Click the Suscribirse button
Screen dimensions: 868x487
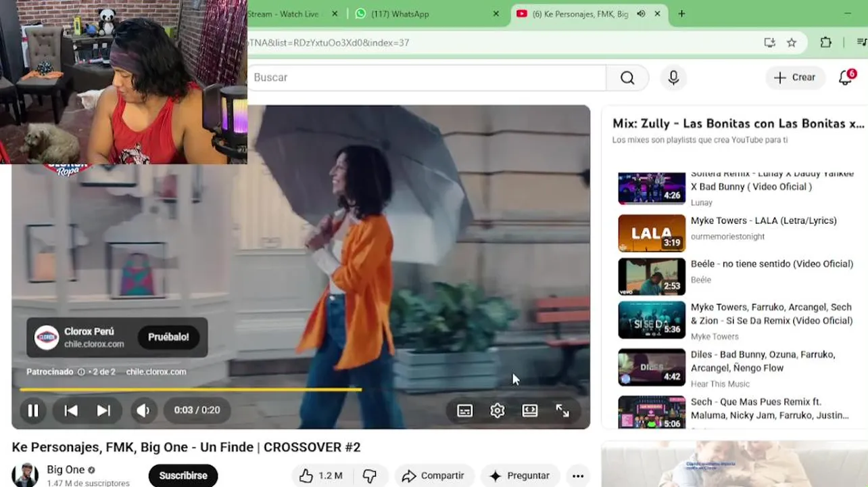[x=183, y=476]
